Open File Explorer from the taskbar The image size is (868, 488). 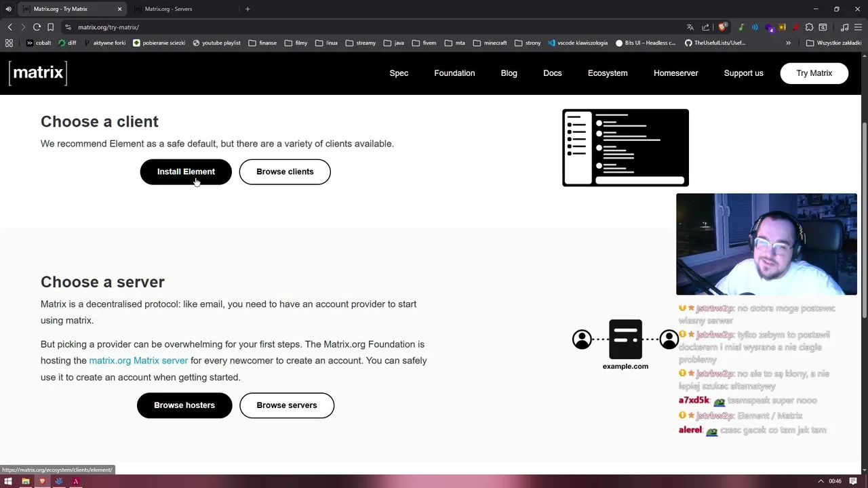click(25, 481)
